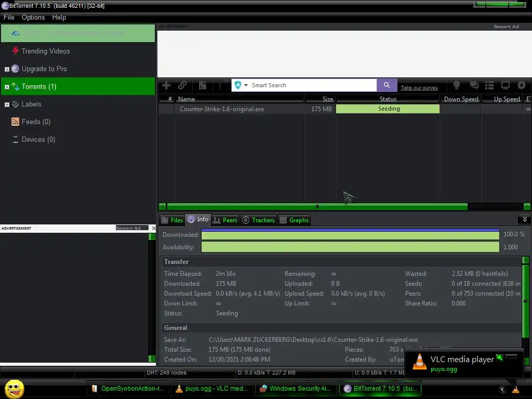The image size is (532, 399).
Task: Click the download rate status entry
Action: [267, 373]
